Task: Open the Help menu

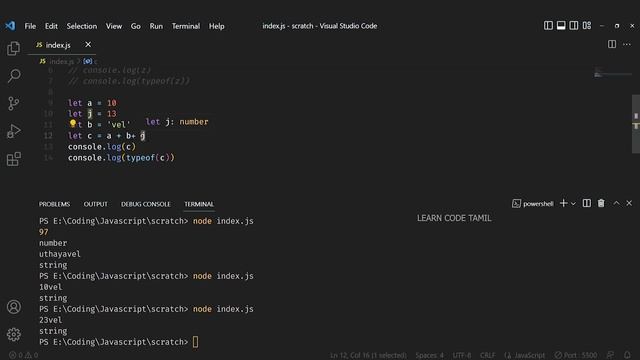Action: click(x=217, y=26)
